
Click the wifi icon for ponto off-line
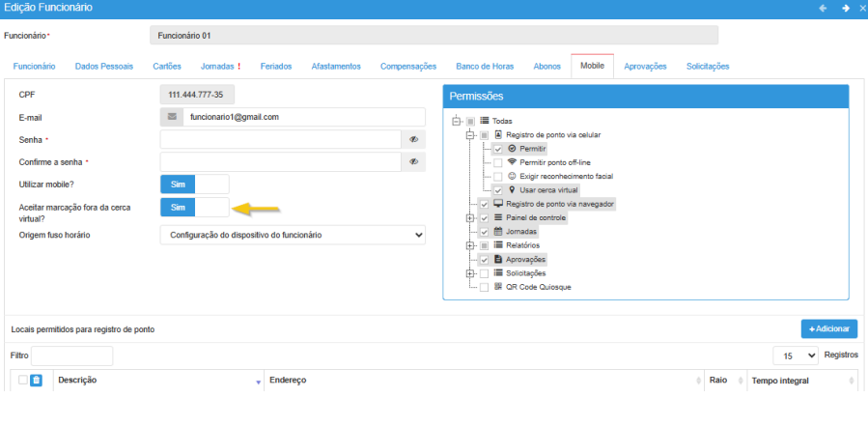(512, 162)
